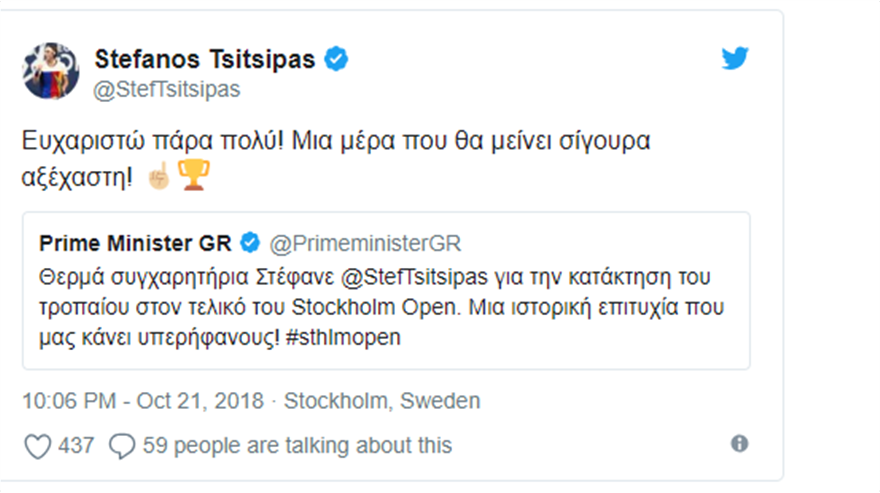Open the Stefanos Tsitsipas profile name
Viewport: 880px width, 493px height.
point(204,60)
